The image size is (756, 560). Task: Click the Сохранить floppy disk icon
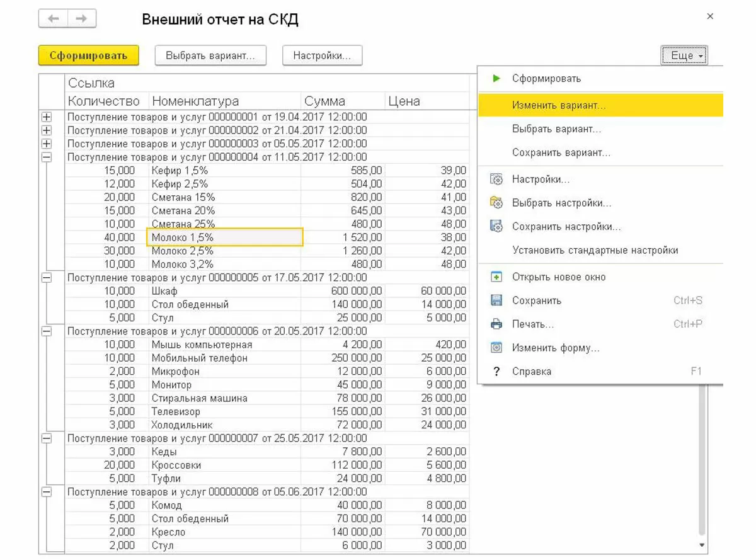click(x=496, y=300)
